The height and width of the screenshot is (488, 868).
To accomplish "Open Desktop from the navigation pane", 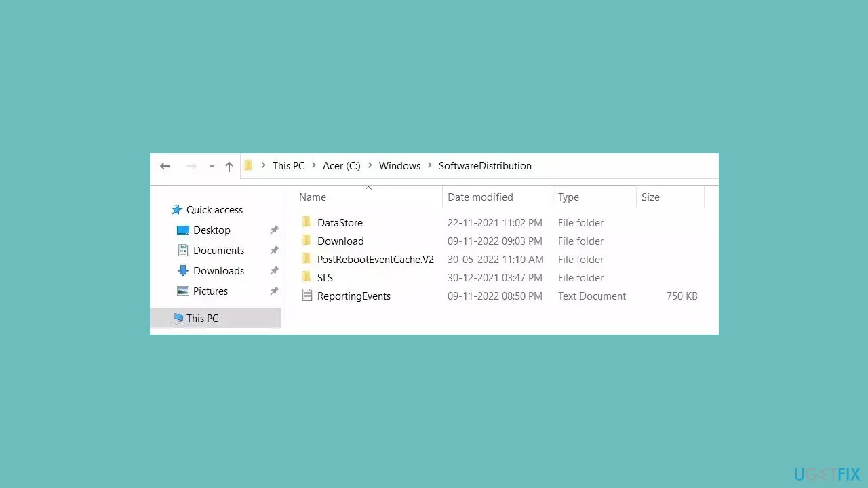I will point(212,230).
